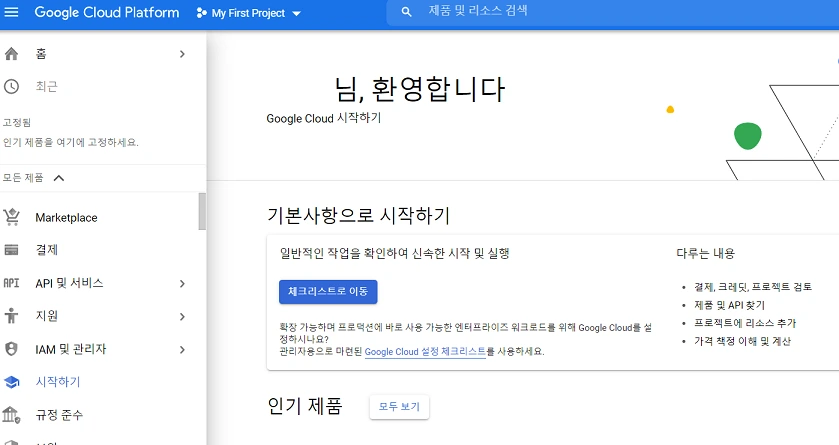Click the API icon in sidebar
839x445 pixels.
(11, 283)
